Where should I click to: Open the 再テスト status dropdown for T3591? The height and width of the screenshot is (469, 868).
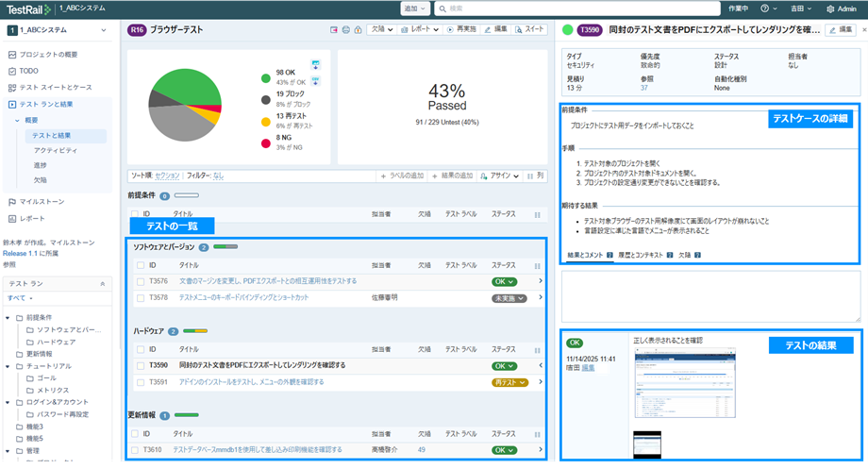pos(509,382)
